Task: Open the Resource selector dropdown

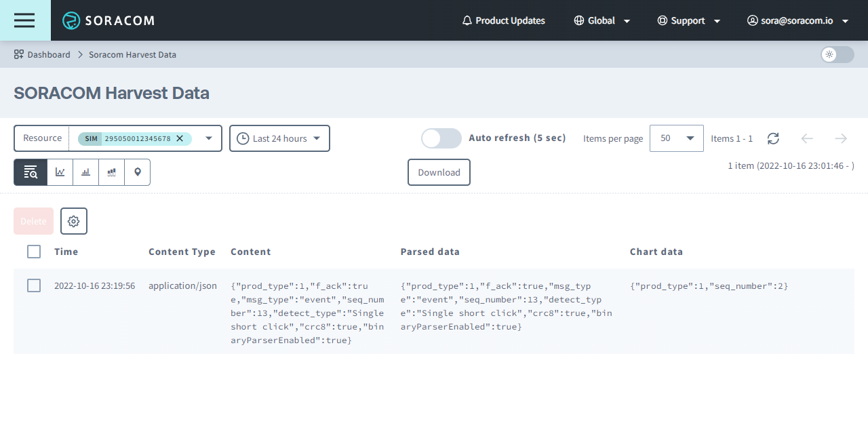Action: click(x=208, y=138)
